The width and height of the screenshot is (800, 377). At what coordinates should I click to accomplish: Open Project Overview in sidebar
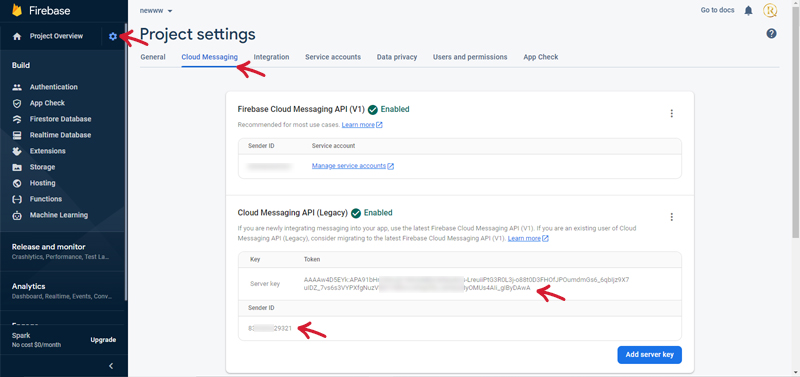[x=56, y=36]
